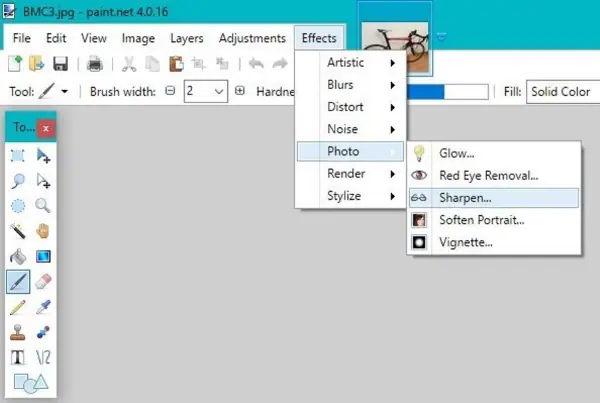Expand the Noise effects submenu
This screenshot has width=600, height=403.
(x=350, y=129)
